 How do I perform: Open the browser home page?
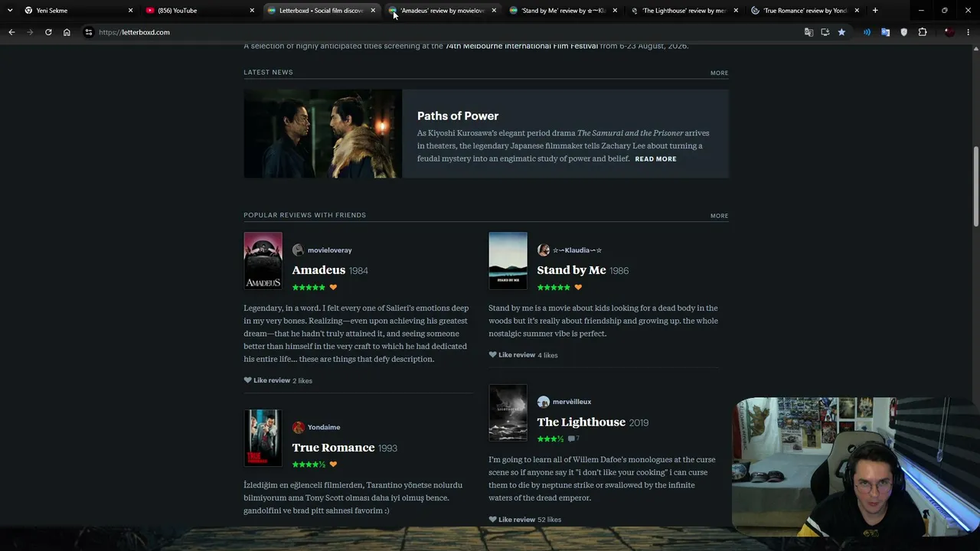67,32
